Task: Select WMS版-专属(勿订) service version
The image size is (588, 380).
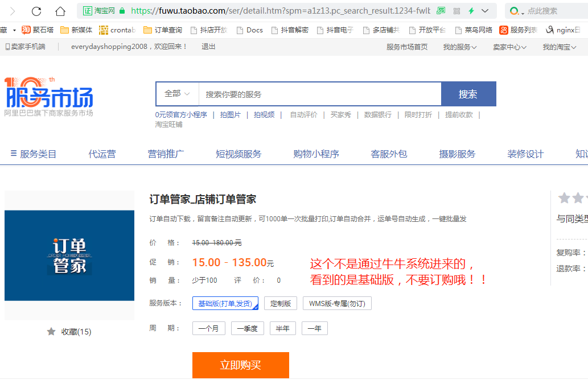Action: 337,303
